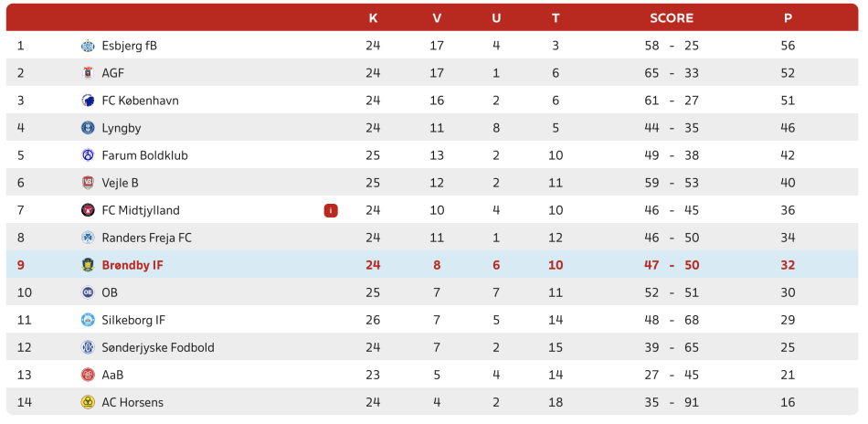Click the K matches column header

pos(373,18)
